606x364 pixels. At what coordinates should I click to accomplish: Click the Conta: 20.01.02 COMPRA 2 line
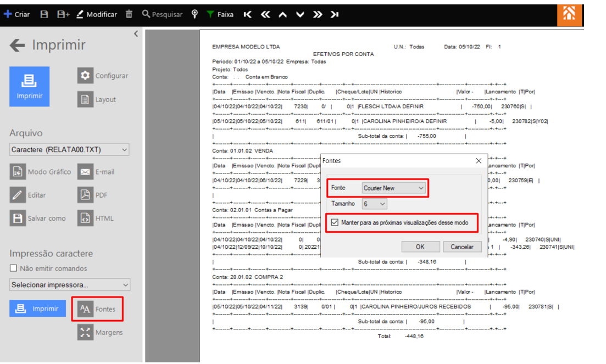[x=247, y=277]
